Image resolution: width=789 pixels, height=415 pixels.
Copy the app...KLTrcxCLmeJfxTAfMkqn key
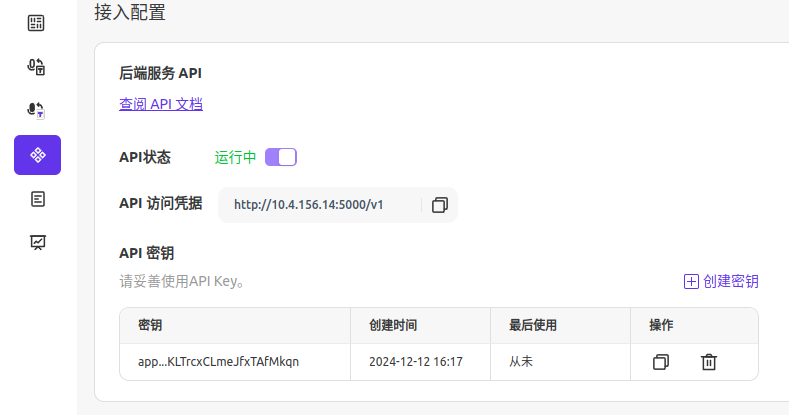pyautogui.click(x=661, y=362)
